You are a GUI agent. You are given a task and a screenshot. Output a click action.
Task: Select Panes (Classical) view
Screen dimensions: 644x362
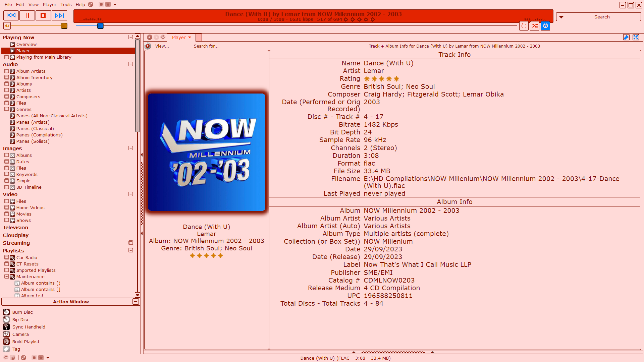click(35, 128)
